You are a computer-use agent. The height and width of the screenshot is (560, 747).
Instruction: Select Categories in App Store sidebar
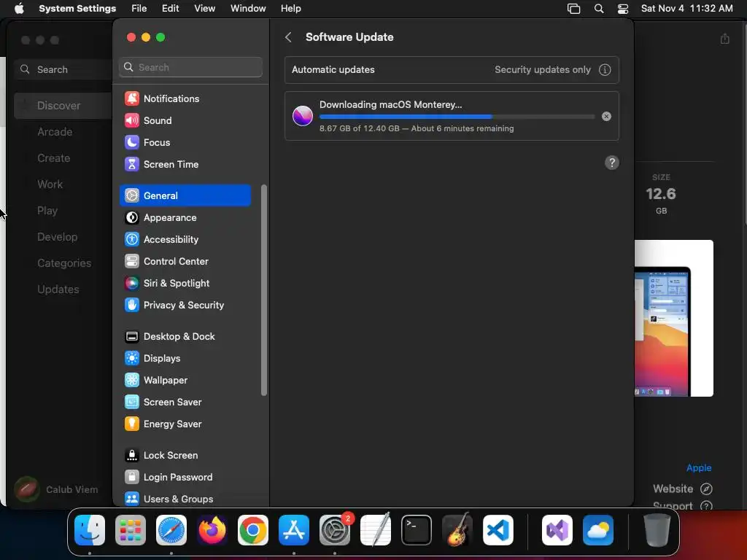click(63, 262)
